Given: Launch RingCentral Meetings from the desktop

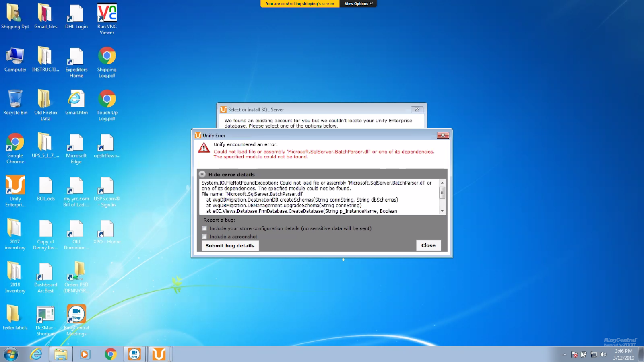Looking at the screenshot, I should 76,320.
